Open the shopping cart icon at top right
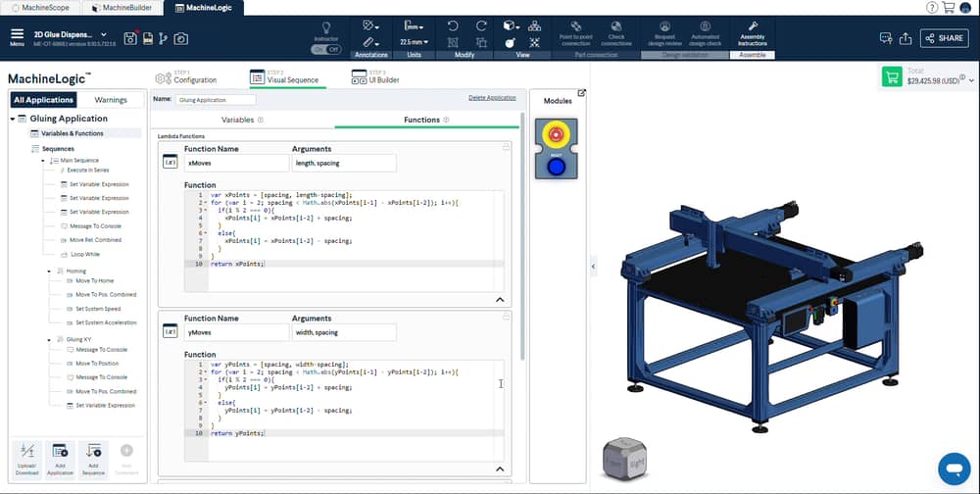The height and width of the screenshot is (494, 980). pyautogui.click(x=948, y=8)
